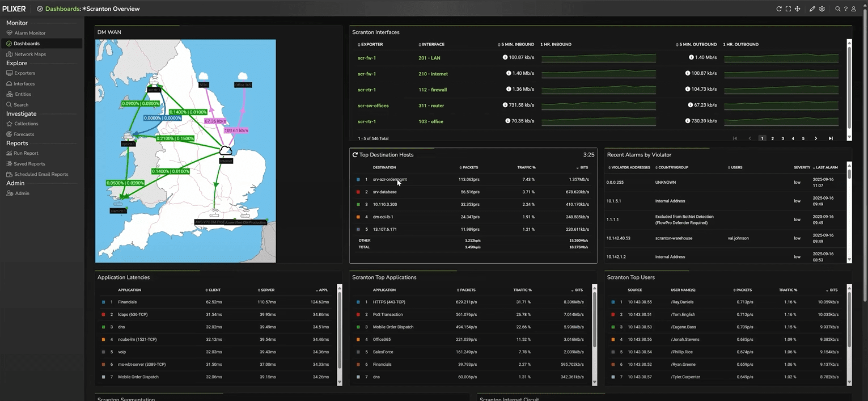Enter fullscreen mode using the top bar icon
Screen dimensions: 868x401
tap(788, 9)
